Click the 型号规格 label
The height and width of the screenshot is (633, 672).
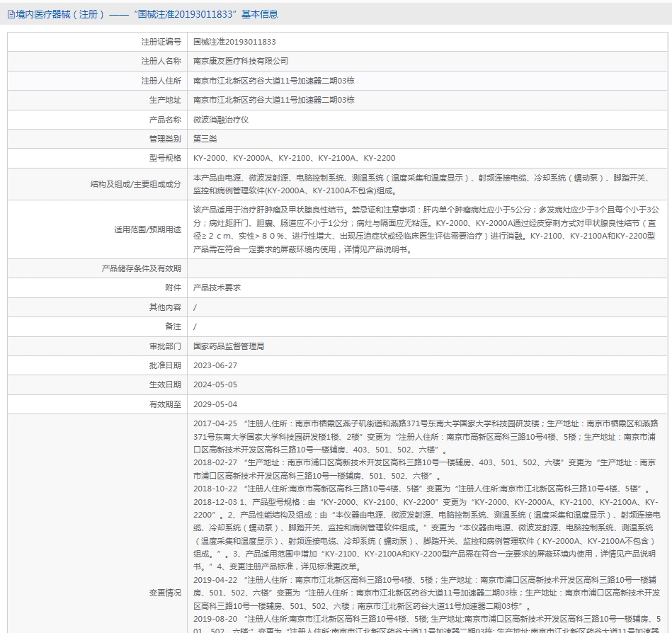(x=165, y=158)
